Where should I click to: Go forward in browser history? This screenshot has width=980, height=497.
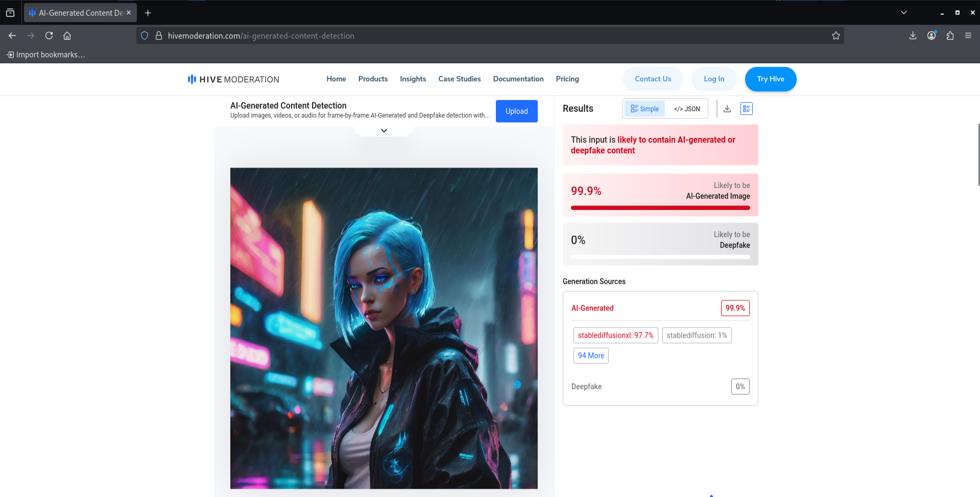pos(31,36)
